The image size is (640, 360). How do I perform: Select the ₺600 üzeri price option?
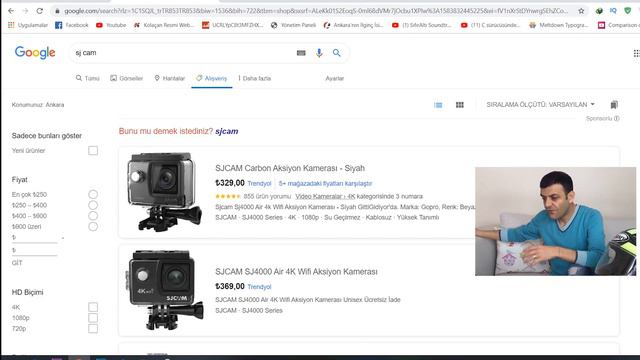93,227
